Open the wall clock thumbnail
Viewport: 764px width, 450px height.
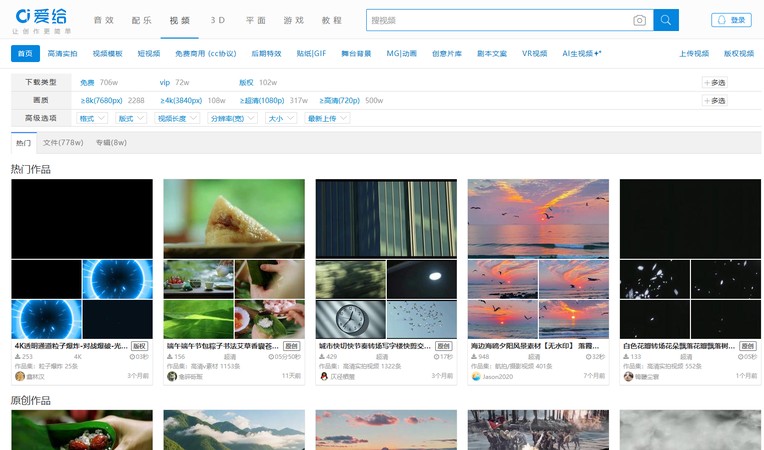pos(351,319)
